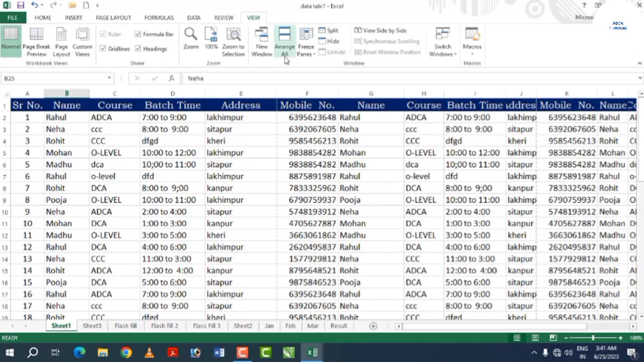
Task: Switch to the Jan sheet tab
Action: coord(269,326)
